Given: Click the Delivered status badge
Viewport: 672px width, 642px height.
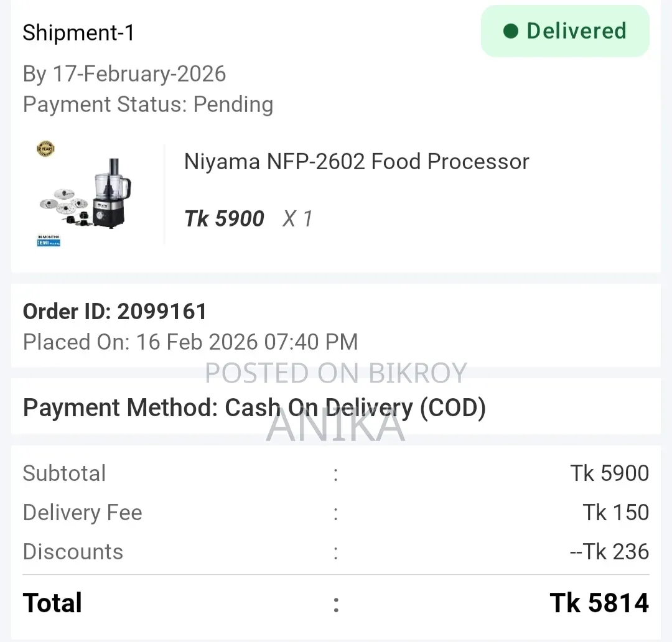Looking at the screenshot, I should point(565,31).
